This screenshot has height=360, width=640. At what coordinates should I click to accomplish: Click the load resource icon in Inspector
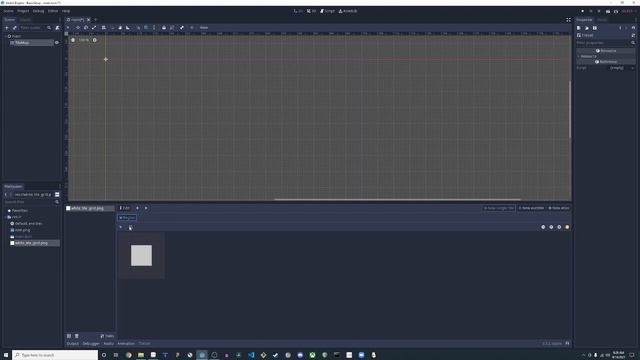click(x=587, y=28)
